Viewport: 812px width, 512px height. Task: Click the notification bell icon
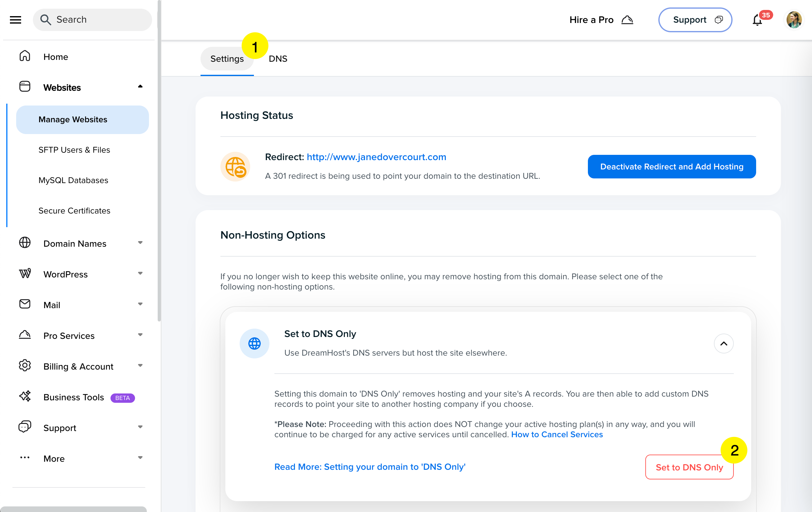[757, 20]
